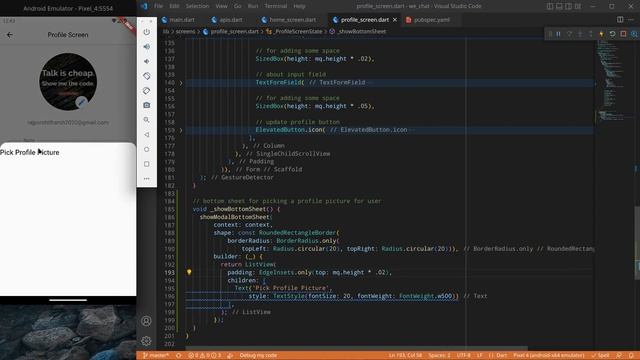640x360 pixels.
Task: Toggle bottom panel layout icon in title bar
Action: tap(559, 6)
